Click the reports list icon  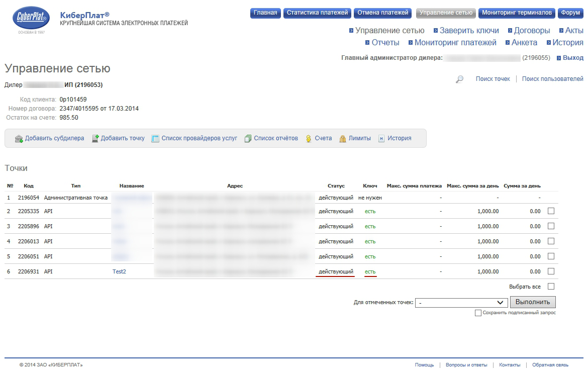[248, 139]
